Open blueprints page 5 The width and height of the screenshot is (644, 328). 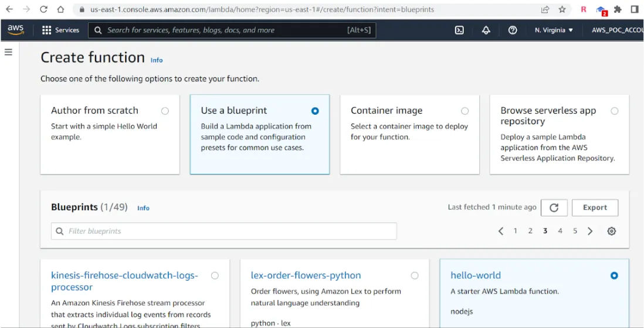[x=575, y=231]
